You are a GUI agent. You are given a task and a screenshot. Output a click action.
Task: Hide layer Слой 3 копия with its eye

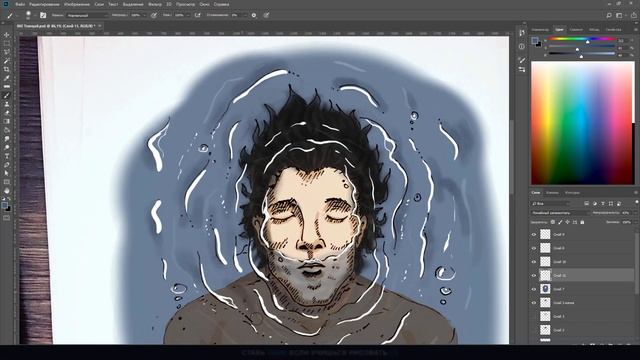click(534, 303)
